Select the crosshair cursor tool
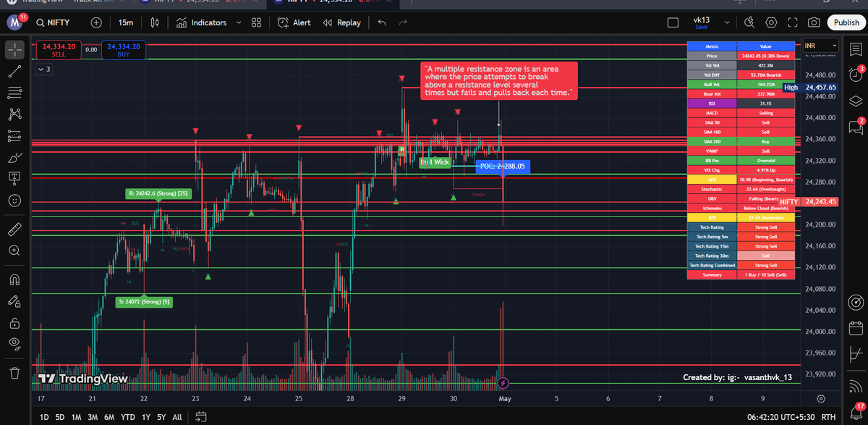The width and height of the screenshot is (868, 425). tap(14, 50)
